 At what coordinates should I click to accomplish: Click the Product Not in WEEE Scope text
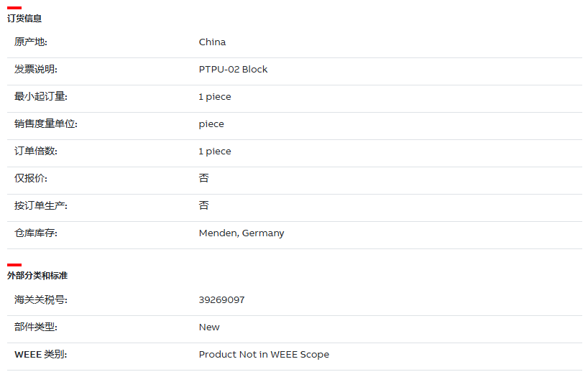(264, 355)
